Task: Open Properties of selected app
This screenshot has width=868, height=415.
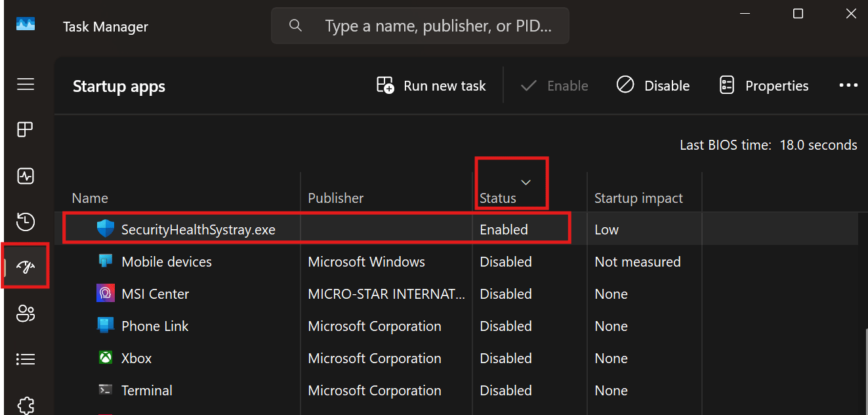Action: point(764,85)
